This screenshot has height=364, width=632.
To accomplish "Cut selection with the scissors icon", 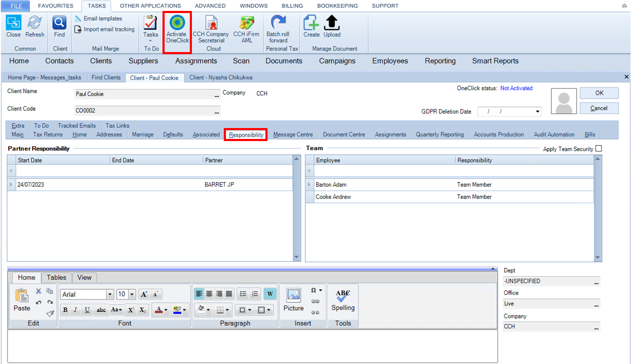I will [x=39, y=291].
